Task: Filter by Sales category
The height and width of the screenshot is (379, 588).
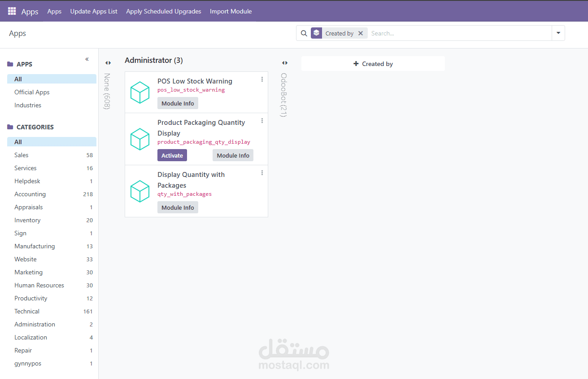Action: tap(52, 155)
